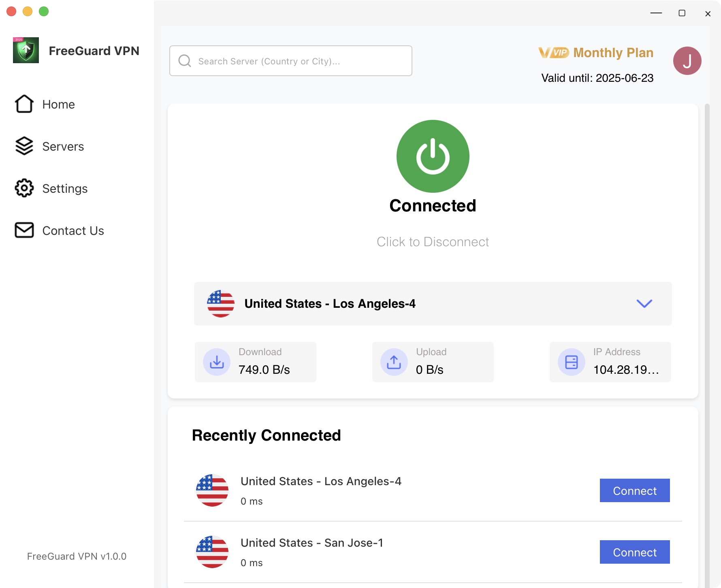Open Settings in sidebar
This screenshot has width=721, height=588.
(65, 189)
